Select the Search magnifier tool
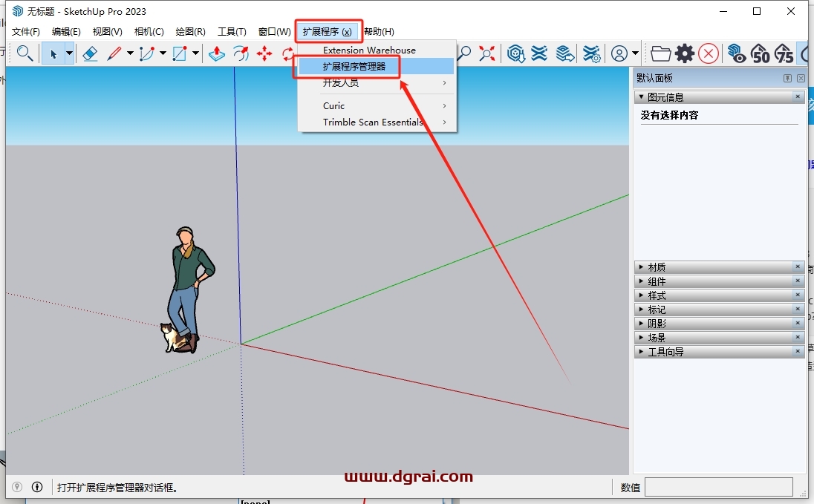This screenshot has height=504, width=814. [25, 53]
